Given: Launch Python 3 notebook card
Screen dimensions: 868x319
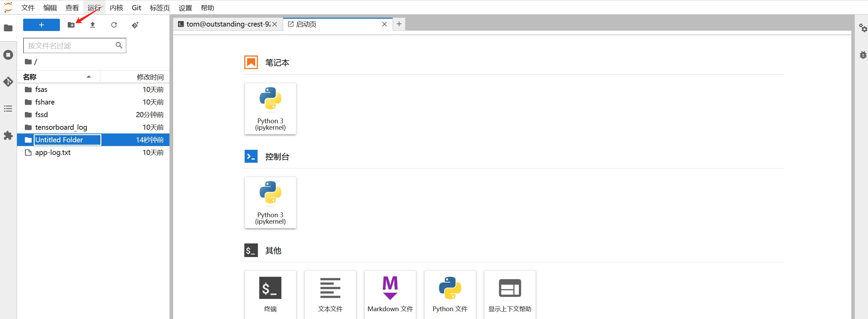Looking at the screenshot, I should coord(271,109).
